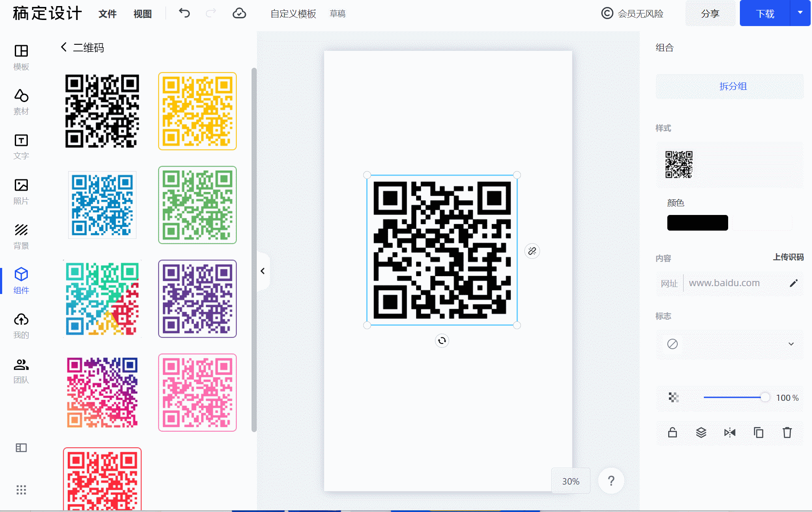Open the 背景 background sidebar tab
The height and width of the screenshot is (512, 812).
21,236
